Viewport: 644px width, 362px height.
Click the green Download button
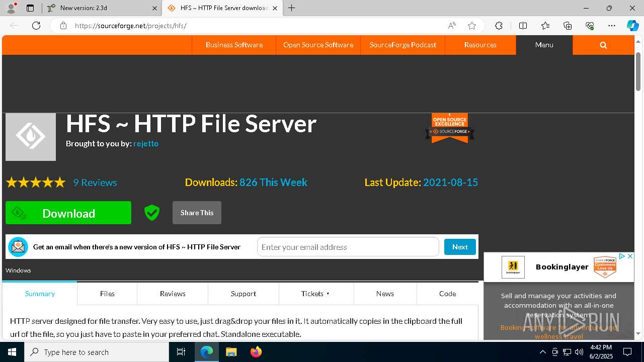(x=68, y=213)
